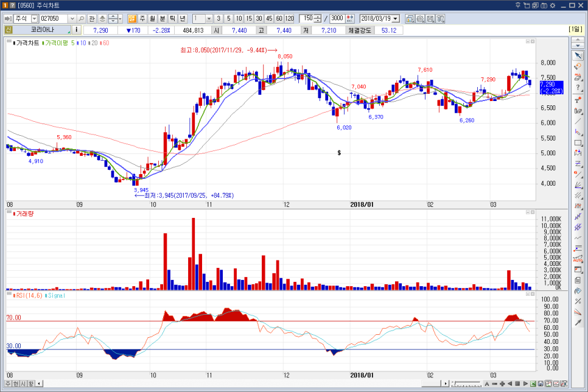The width and height of the screenshot is (588, 392).
Task: Set interval preset to 30
Action: [x=259, y=18]
